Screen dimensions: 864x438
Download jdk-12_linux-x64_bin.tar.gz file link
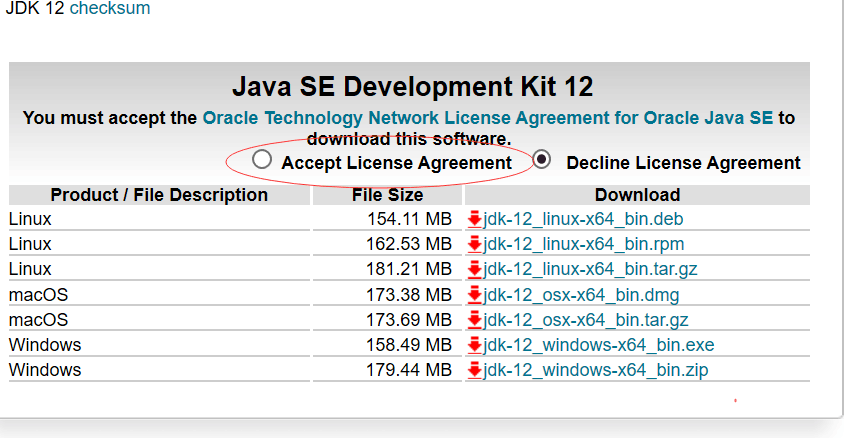pos(590,269)
